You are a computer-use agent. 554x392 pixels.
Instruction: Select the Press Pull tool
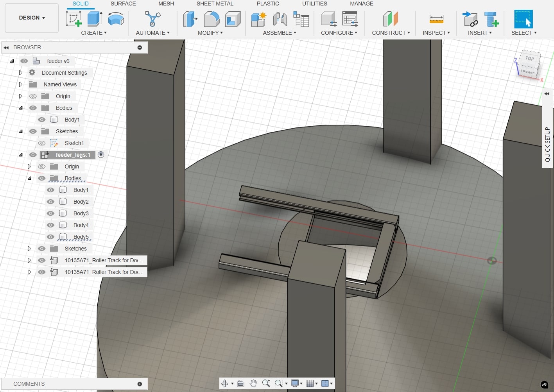pos(190,19)
